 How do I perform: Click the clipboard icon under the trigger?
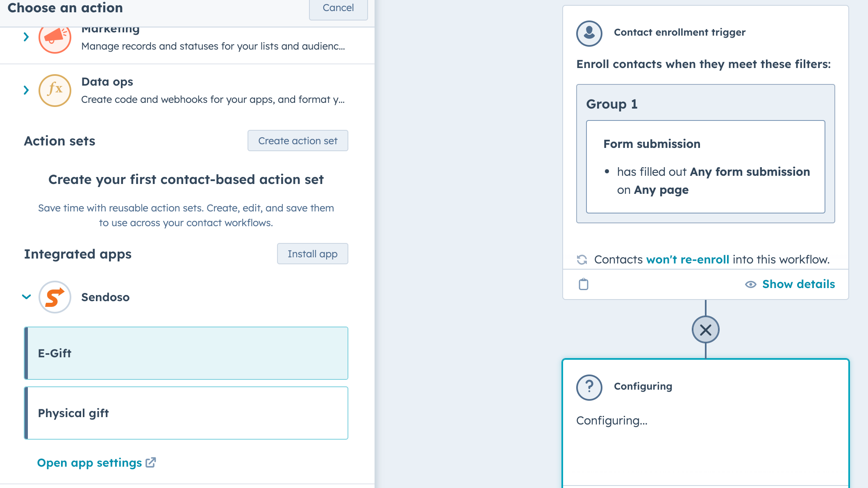point(583,284)
